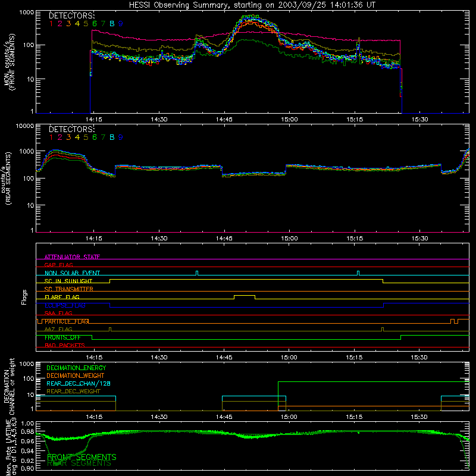Click the SC_TRANSMITTER flag label
476x476 pixels.
[x=69, y=289]
